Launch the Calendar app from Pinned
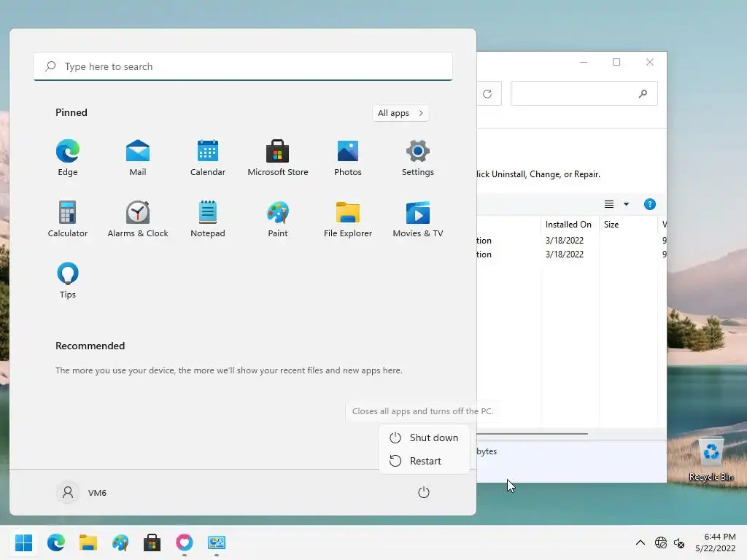Image resolution: width=747 pixels, height=560 pixels. point(208,158)
